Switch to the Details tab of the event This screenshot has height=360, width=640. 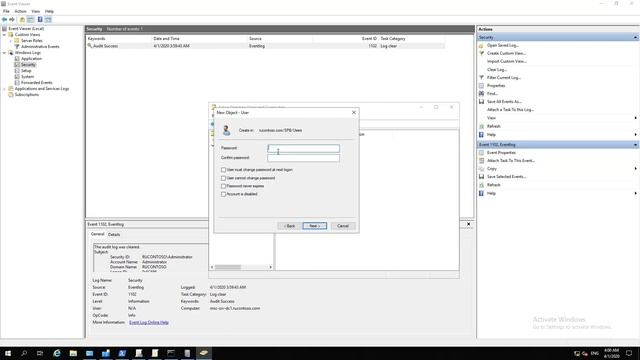tap(114, 235)
